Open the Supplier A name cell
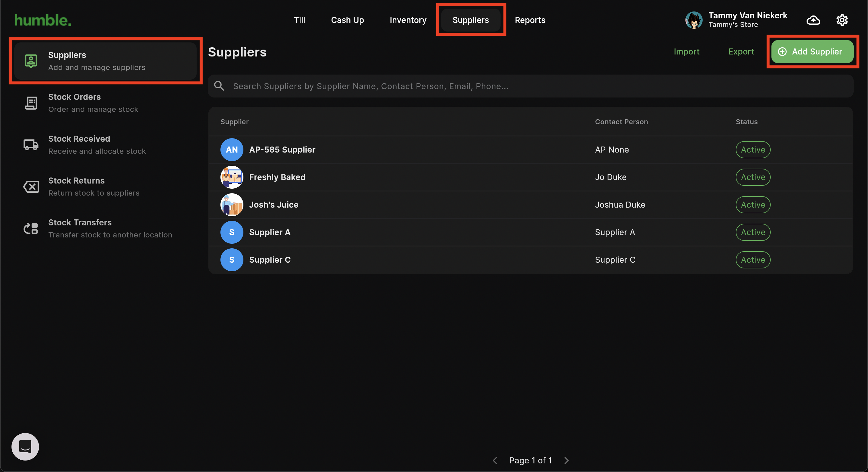868x472 pixels. click(270, 232)
